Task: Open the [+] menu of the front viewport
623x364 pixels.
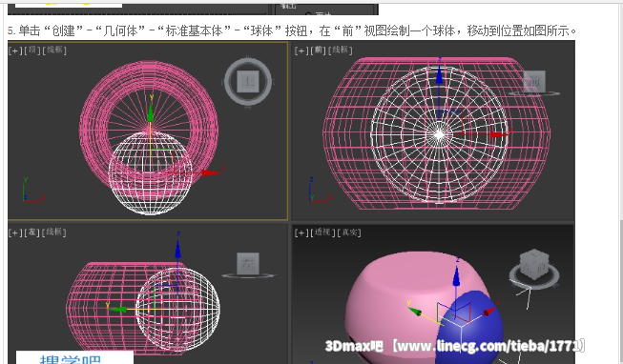Action: (301, 51)
